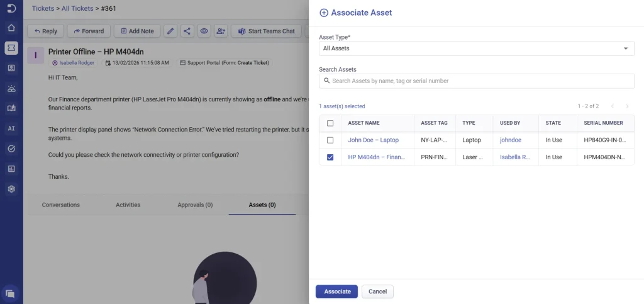The image size is (644, 304).
Task: Open the Reports chart icon in sidebar
Action: tap(11, 169)
